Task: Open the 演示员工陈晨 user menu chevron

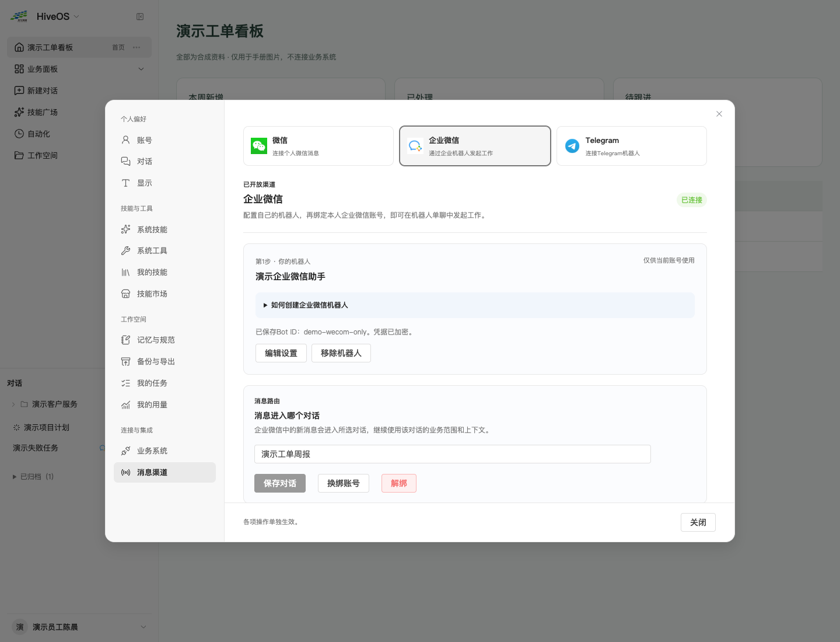Action: pyautogui.click(x=143, y=627)
